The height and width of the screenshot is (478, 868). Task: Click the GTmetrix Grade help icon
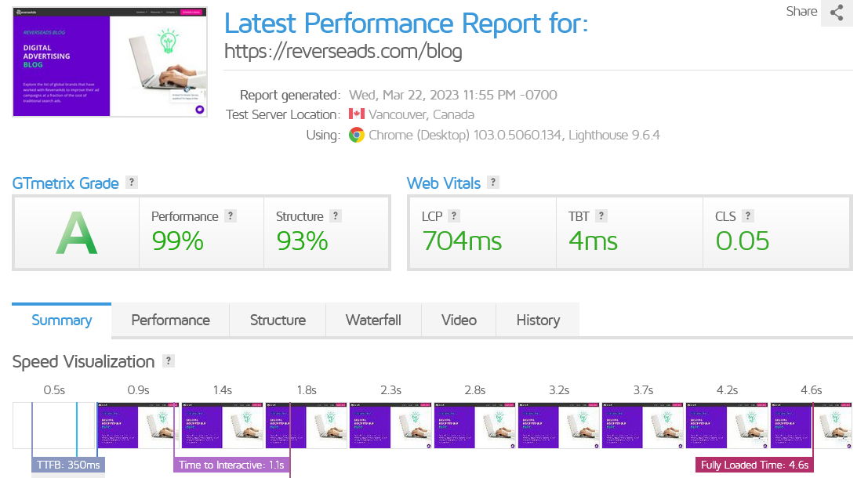coord(132,183)
